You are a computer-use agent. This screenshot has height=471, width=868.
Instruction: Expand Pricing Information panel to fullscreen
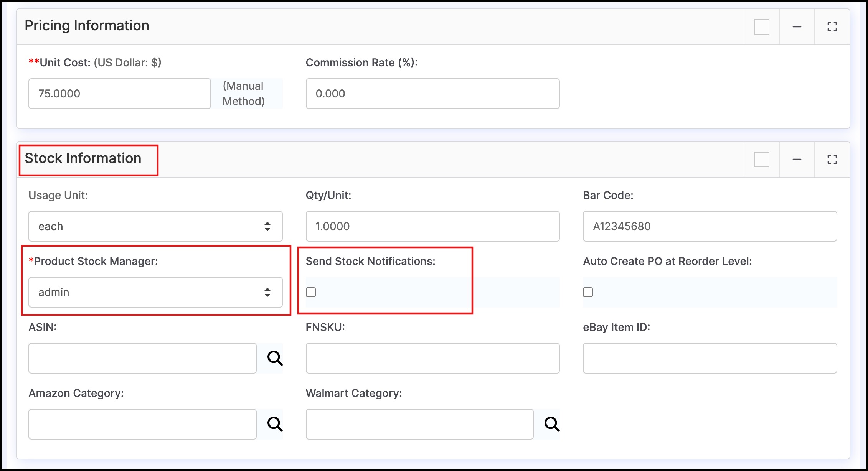click(832, 27)
